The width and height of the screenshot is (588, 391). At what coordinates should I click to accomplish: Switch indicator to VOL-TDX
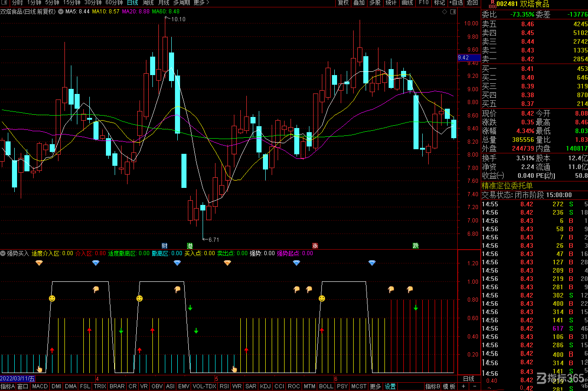pyautogui.click(x=204, y=386)
